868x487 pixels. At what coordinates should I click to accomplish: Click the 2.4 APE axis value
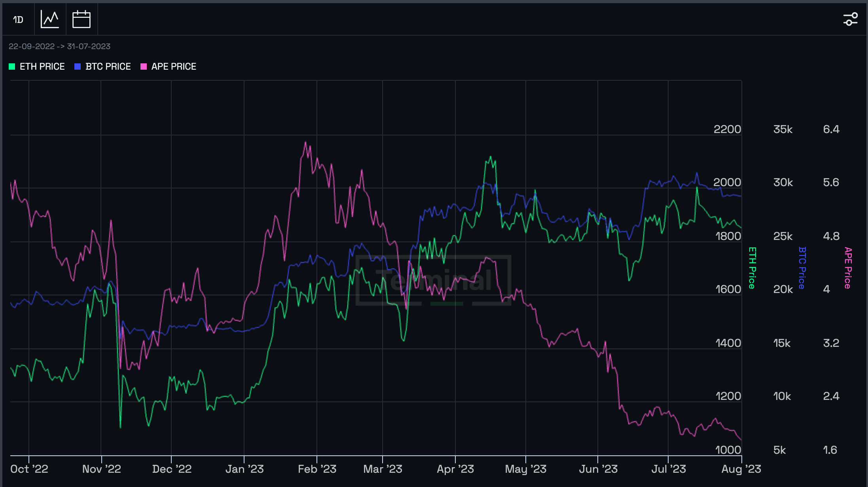tap(831, 396)
